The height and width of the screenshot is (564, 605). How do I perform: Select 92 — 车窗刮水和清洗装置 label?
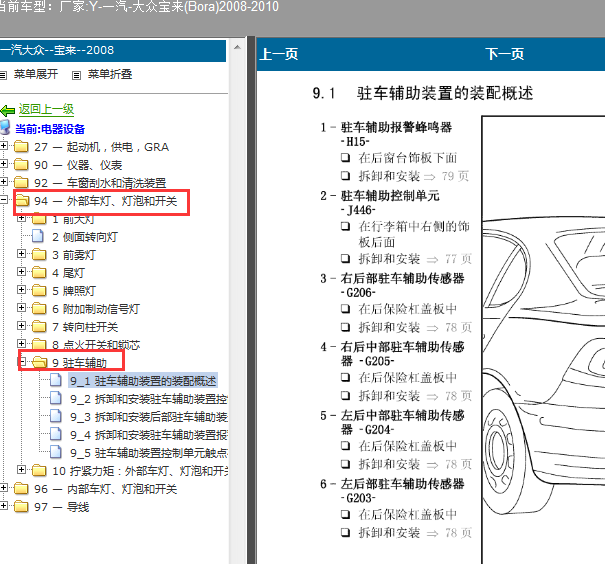click(100, 183)
